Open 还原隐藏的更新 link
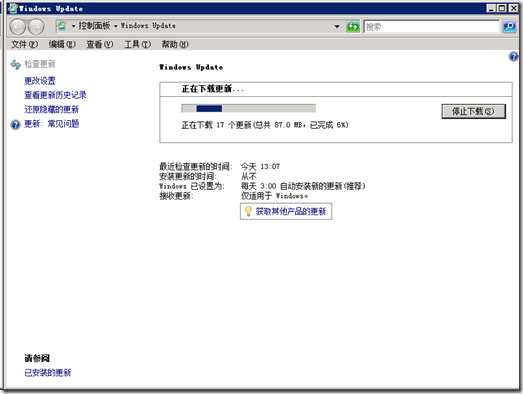The height and width of the screenshot is (394, 523). pyautogui.click(x=51, y=109)
